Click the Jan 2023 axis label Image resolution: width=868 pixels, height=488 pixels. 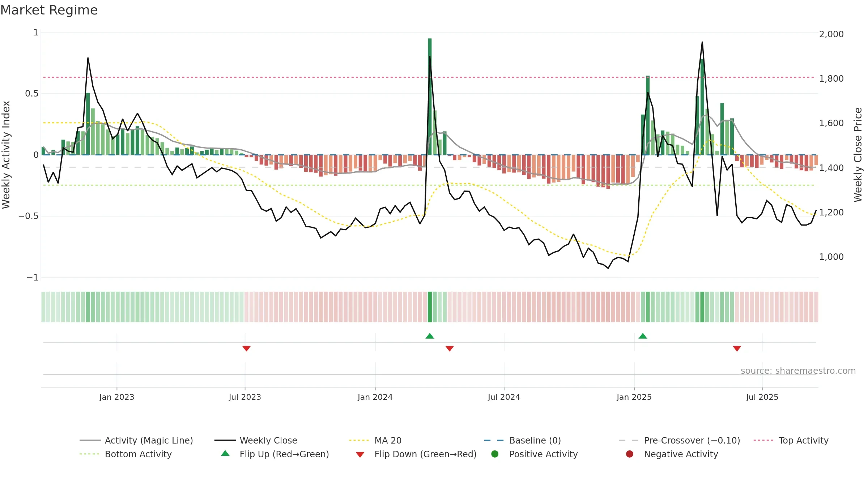click(117, 397)
